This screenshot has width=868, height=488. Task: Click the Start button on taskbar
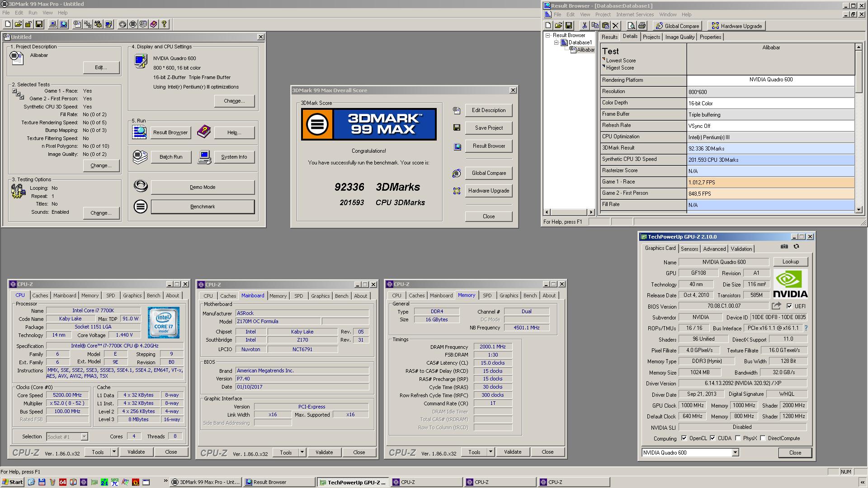(12, 482)
